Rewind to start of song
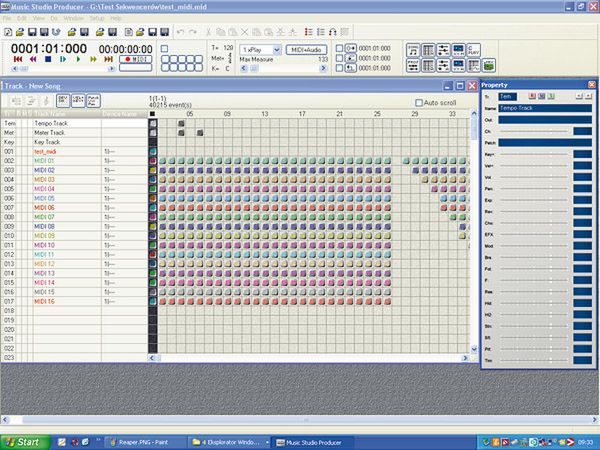This screenshot has height=450, width=600. (x=18, y=59)
